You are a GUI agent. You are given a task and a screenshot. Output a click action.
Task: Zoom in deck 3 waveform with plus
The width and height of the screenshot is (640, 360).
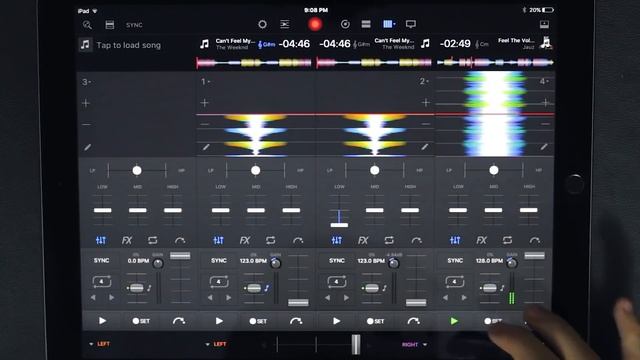(86, 103)
